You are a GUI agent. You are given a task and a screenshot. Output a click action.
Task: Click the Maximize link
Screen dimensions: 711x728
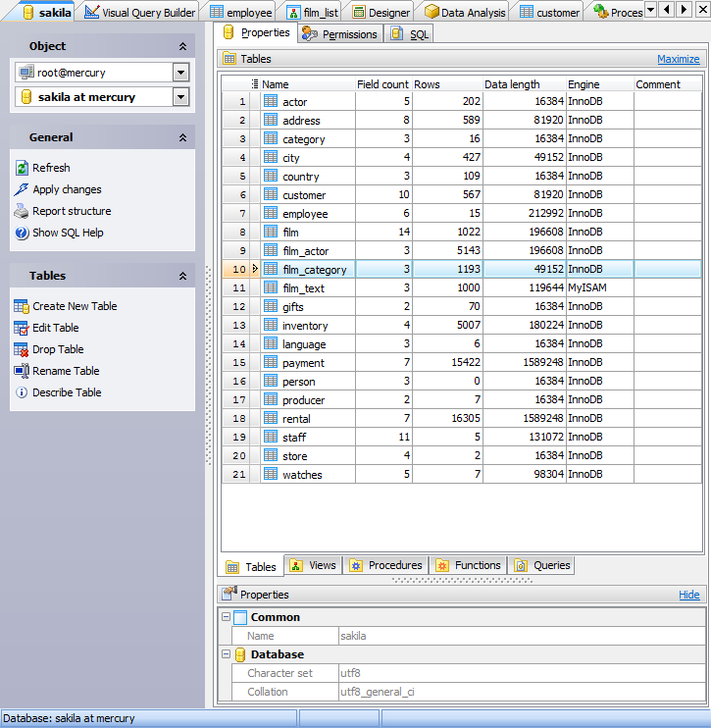pyautogui.click(x=678, y=59)
